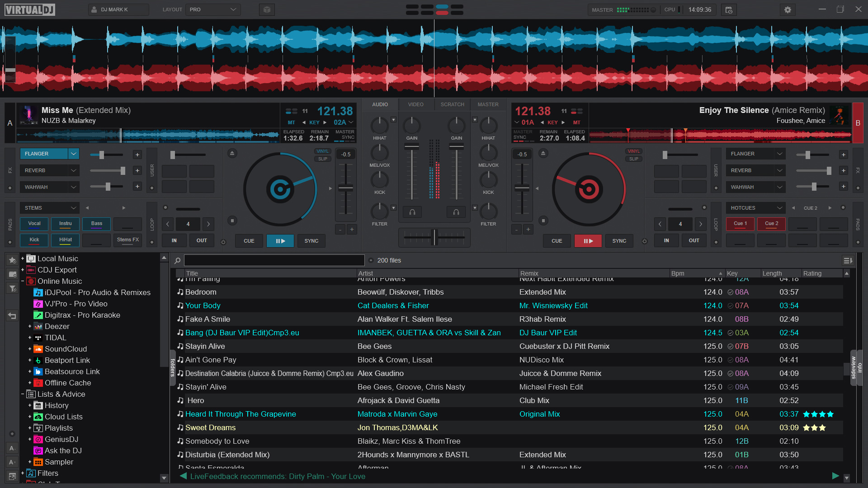Click the favorites star icon in the sidebar
868x488 pixels.
coord(12,260)
